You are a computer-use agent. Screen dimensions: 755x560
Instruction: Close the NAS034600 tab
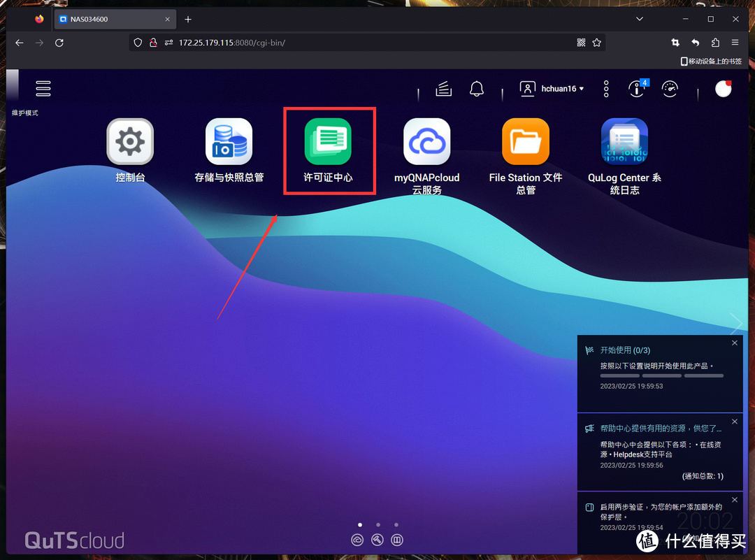167,20
